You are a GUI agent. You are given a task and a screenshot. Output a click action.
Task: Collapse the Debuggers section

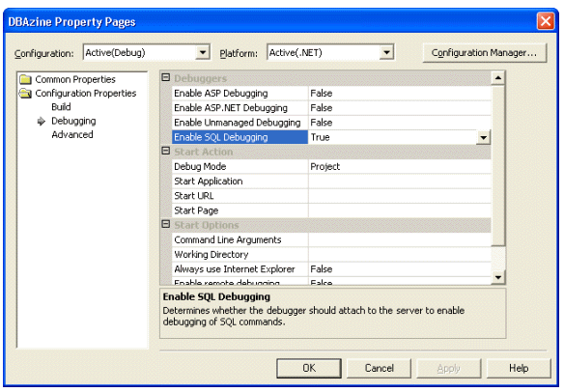pos(166,77)
